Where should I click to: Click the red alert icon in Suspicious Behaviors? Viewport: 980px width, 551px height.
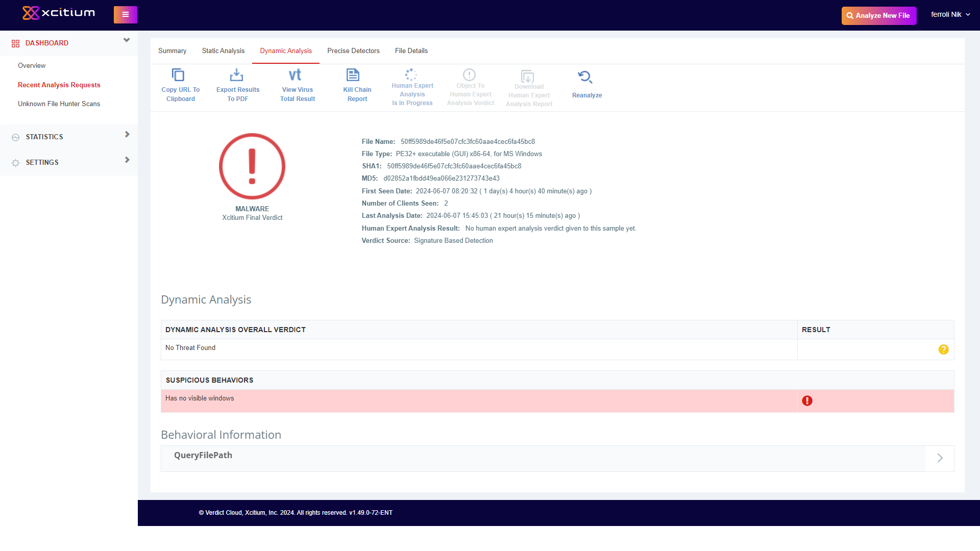pos(807,401)
